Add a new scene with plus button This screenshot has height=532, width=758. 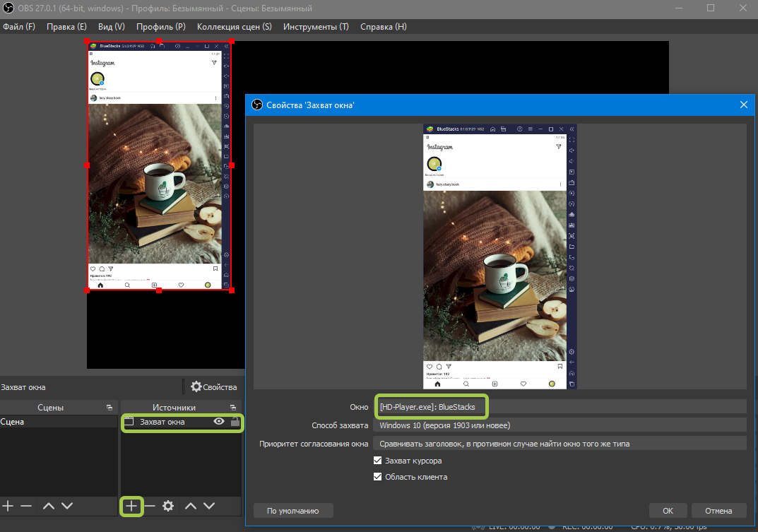click(8, 506)
